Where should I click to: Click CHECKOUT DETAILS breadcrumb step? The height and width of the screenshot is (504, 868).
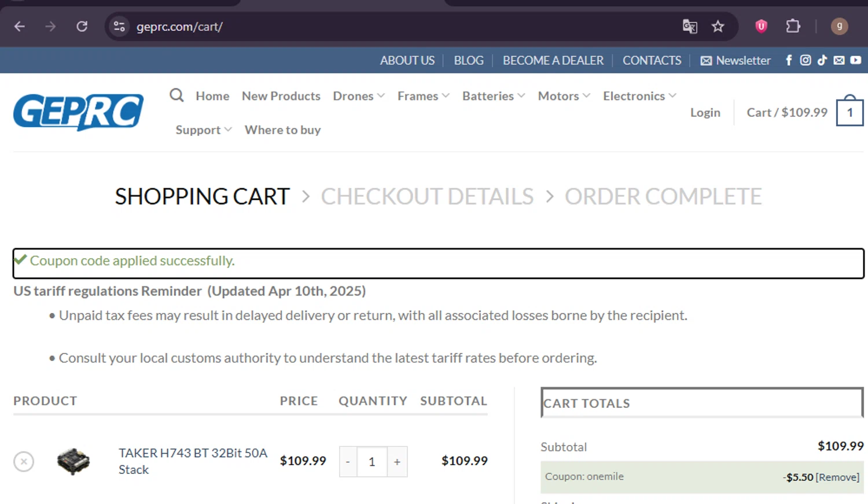click(427, 197)
